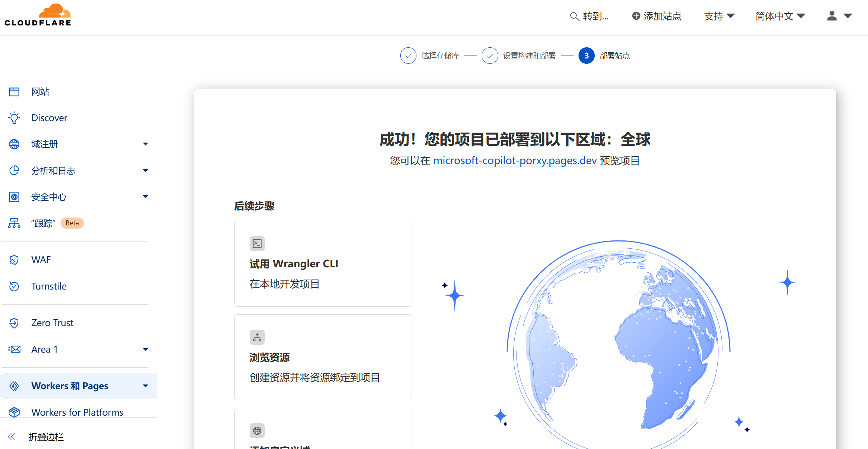The width and height of the screenshot is (868, 449).
Task: Open the 支持 support menu
Action: click(x=719, y=16)
